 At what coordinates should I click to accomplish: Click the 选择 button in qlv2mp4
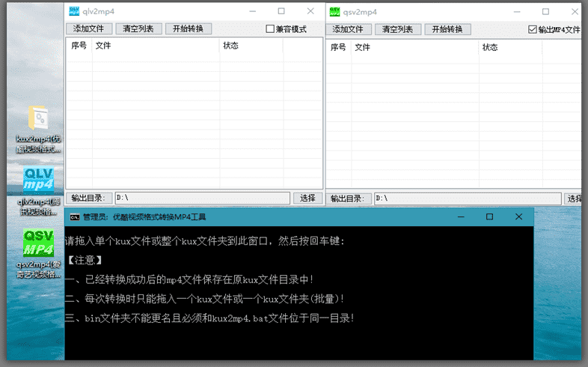coord(308,198)
